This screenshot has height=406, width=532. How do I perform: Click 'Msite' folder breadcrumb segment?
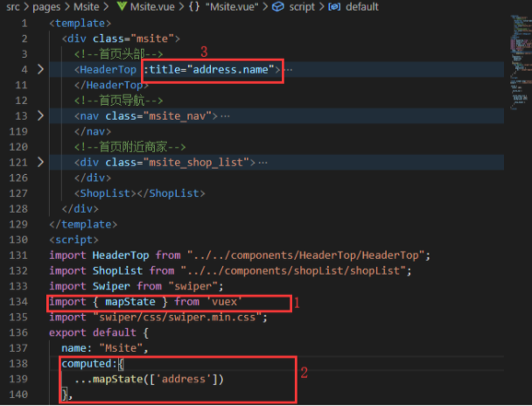point(87,6)
